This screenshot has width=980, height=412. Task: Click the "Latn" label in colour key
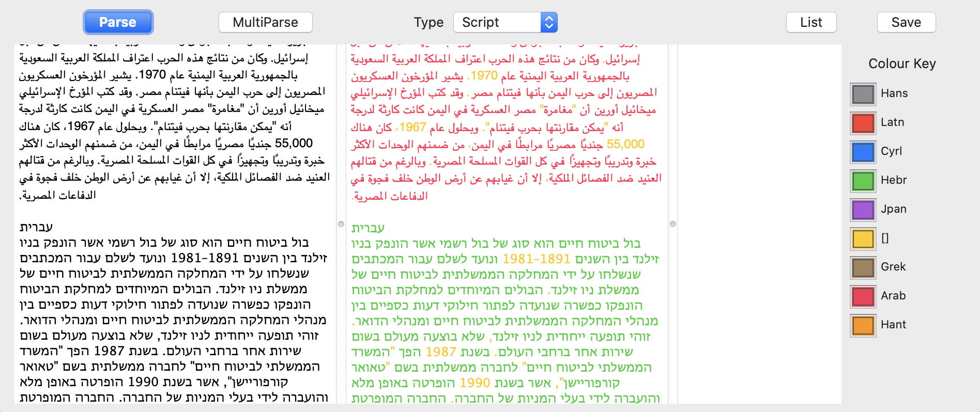(x=893, y=122)
